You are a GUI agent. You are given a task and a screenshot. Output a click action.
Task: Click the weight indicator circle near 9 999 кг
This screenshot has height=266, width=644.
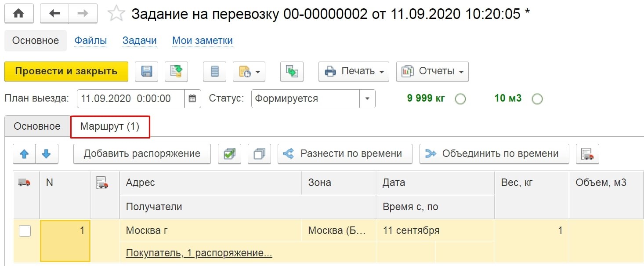point(460,99)
